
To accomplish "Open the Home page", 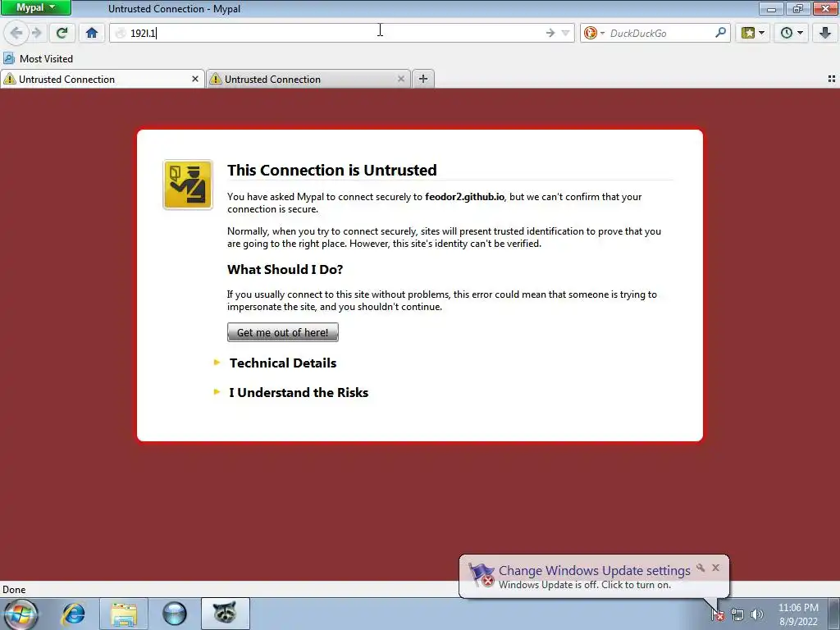I will click(92, 33).
